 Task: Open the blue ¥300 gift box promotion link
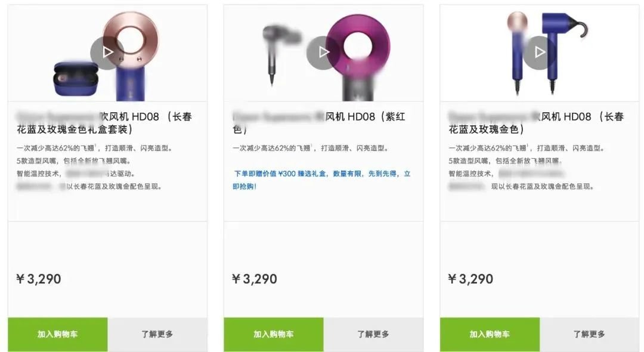(x=321, y=180)
